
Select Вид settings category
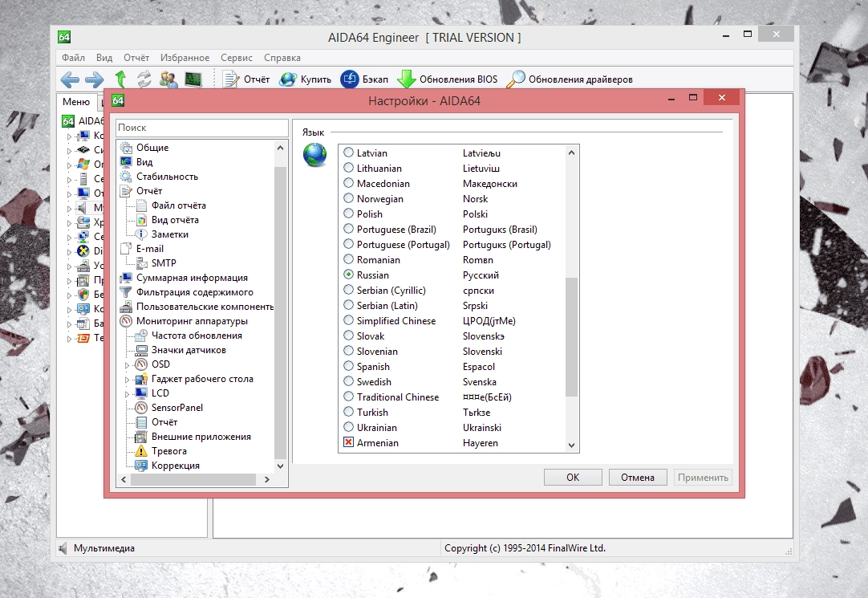[144, 162]
